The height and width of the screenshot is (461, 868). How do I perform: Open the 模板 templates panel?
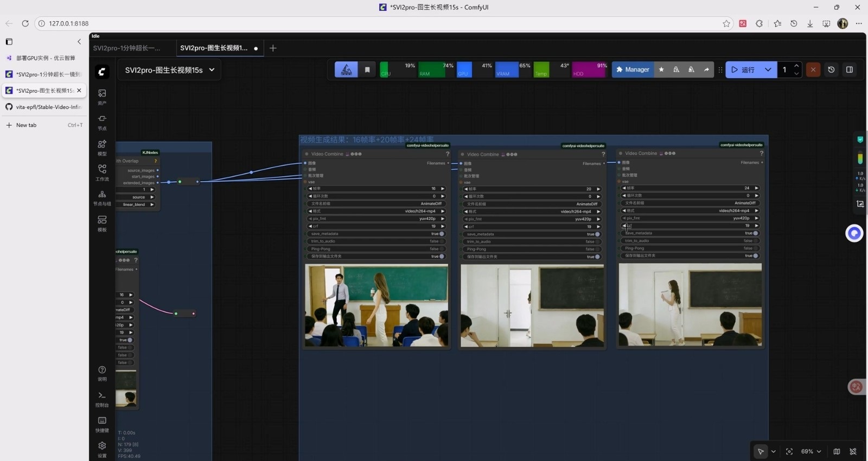pyautogui.click(x=102, y=223)
